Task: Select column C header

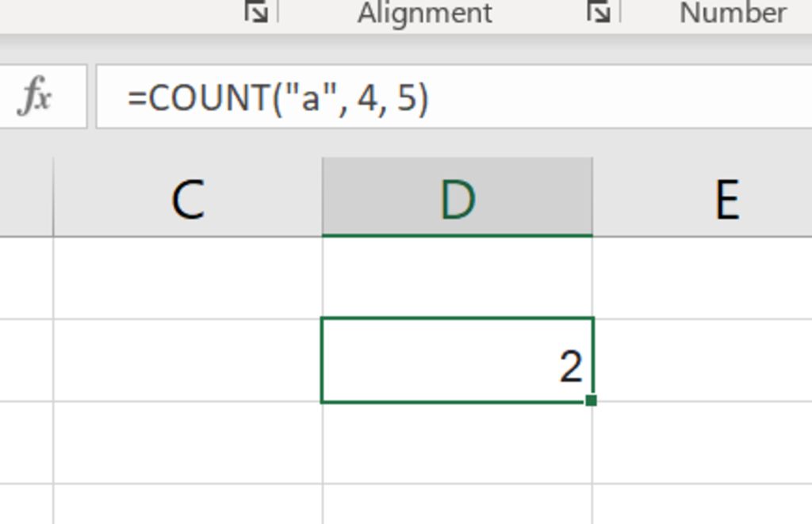Action: (187, 197)
